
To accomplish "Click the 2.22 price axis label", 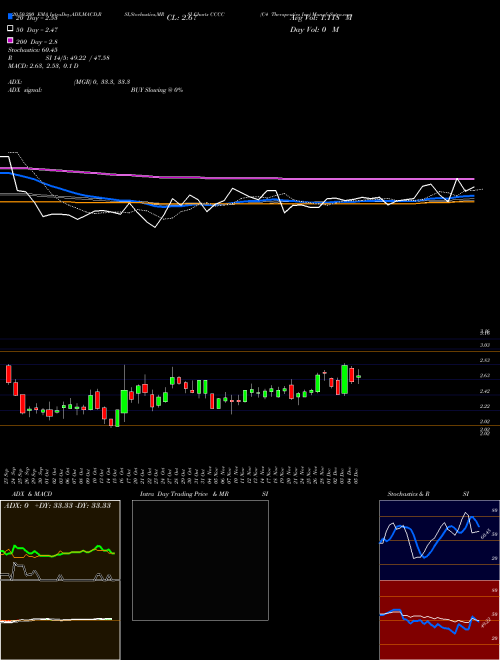I will [485, 406].
